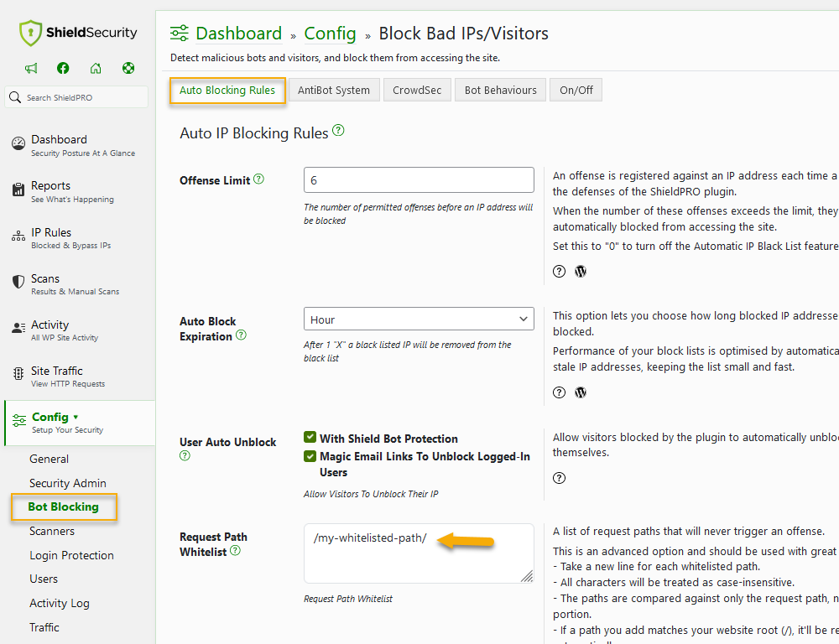
Task: Click question-mark icon in User Auto Unblock description
Action: tap(559, 478)
